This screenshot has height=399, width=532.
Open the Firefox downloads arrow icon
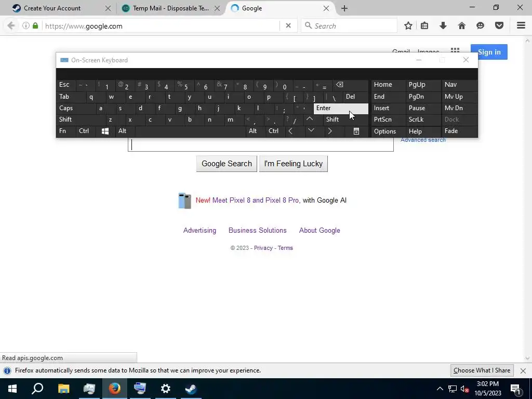click(443, 26)
